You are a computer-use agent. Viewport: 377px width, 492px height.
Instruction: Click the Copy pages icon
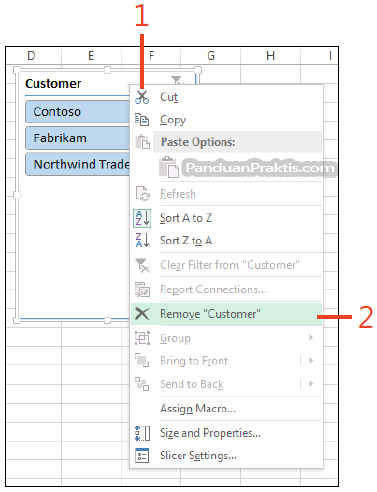[142, 120]
